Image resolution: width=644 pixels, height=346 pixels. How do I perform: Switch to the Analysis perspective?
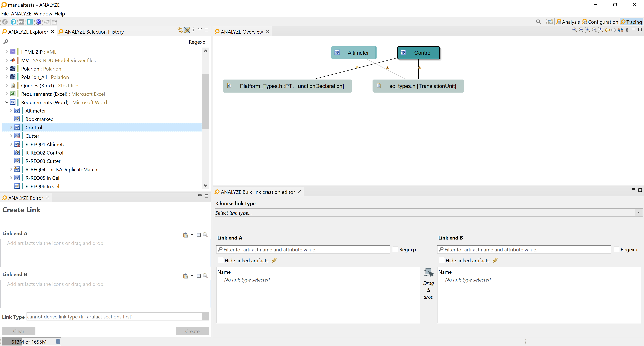coord(568,22)
